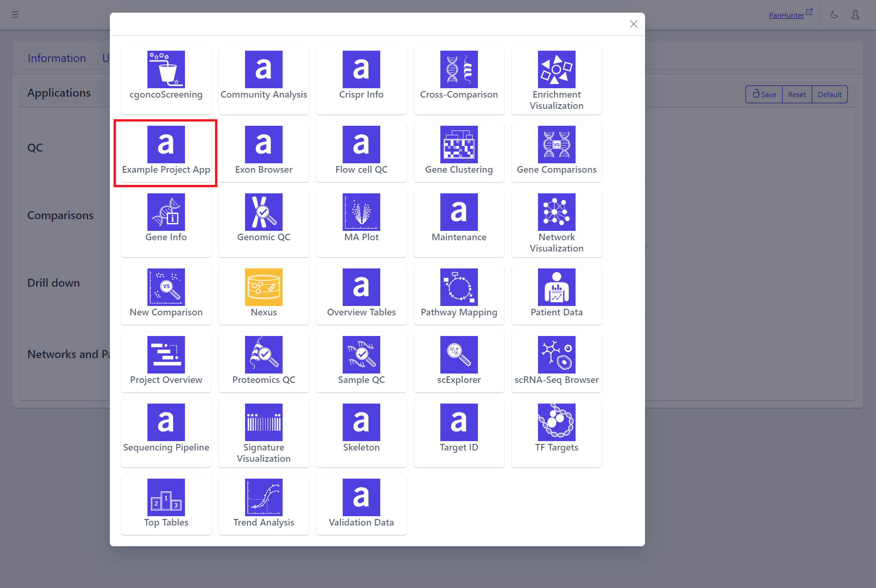Open the Top Tables podium icon

pos(166,497)
